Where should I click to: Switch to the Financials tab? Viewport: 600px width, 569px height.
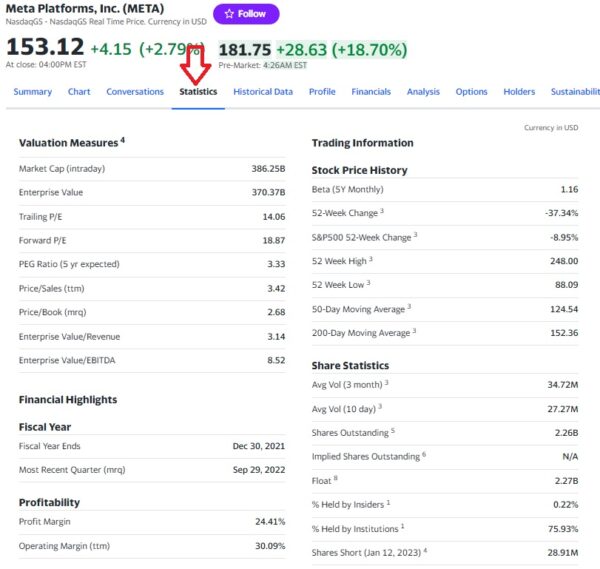(x=371, y=92)
